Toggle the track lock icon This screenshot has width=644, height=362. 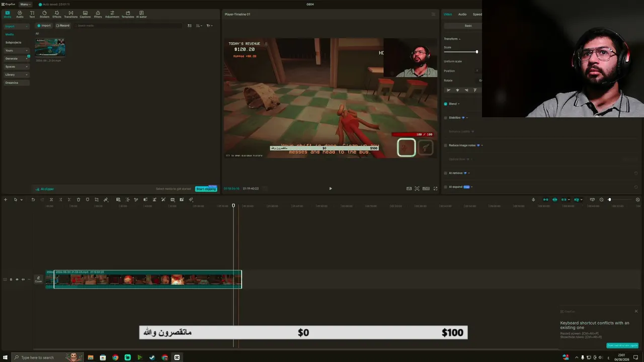[x=11, y=280]
